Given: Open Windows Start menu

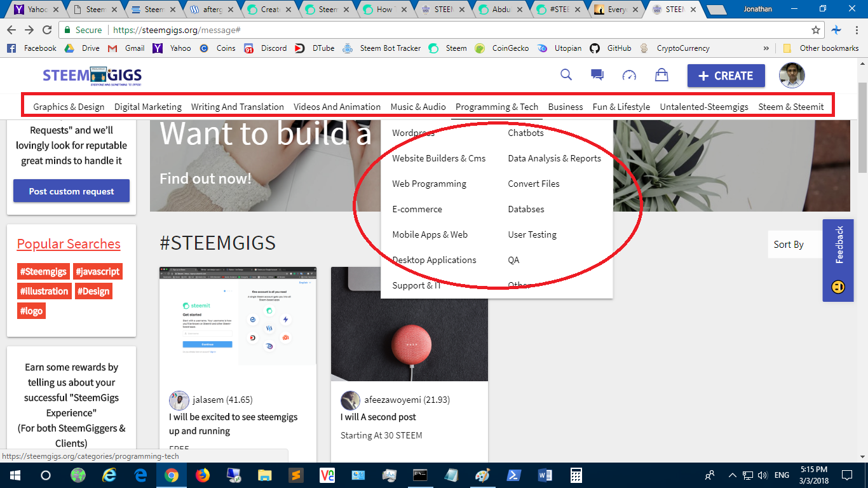Looking at the screenshot, I should 15,475.
